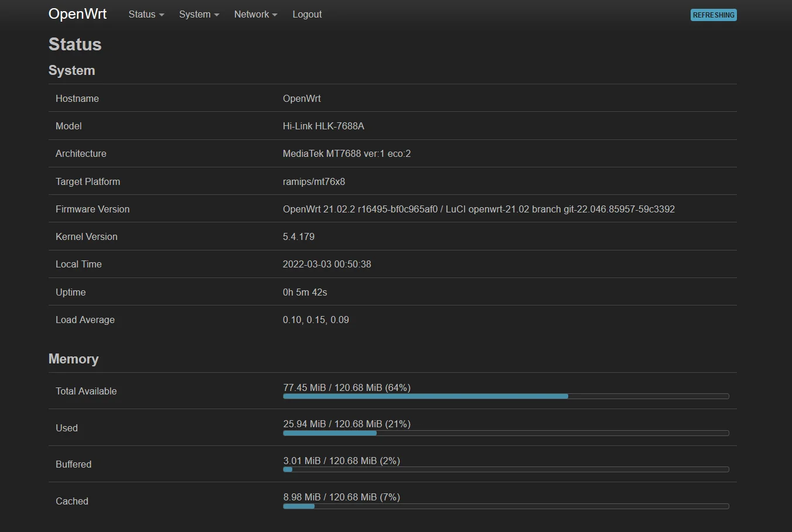Click the Firmware Version row label
This screenshot has height=532, width=792.
point(93,209)
